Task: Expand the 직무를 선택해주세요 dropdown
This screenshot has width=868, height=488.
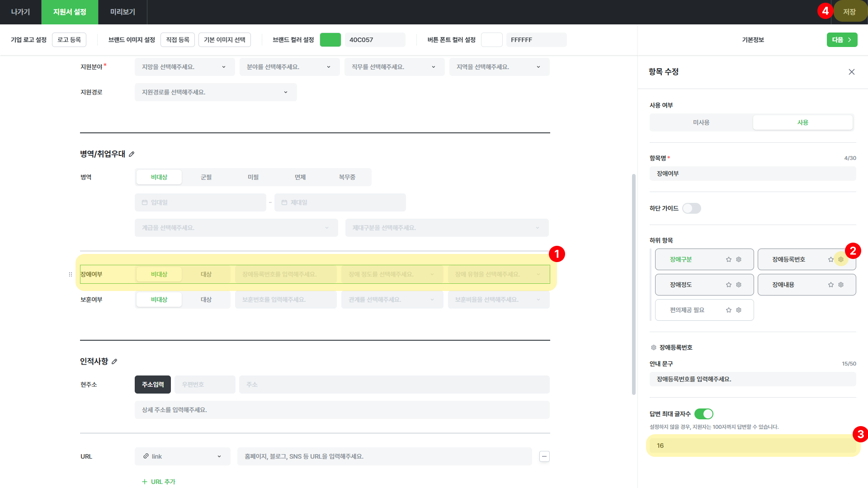Action: pos(394,67)
